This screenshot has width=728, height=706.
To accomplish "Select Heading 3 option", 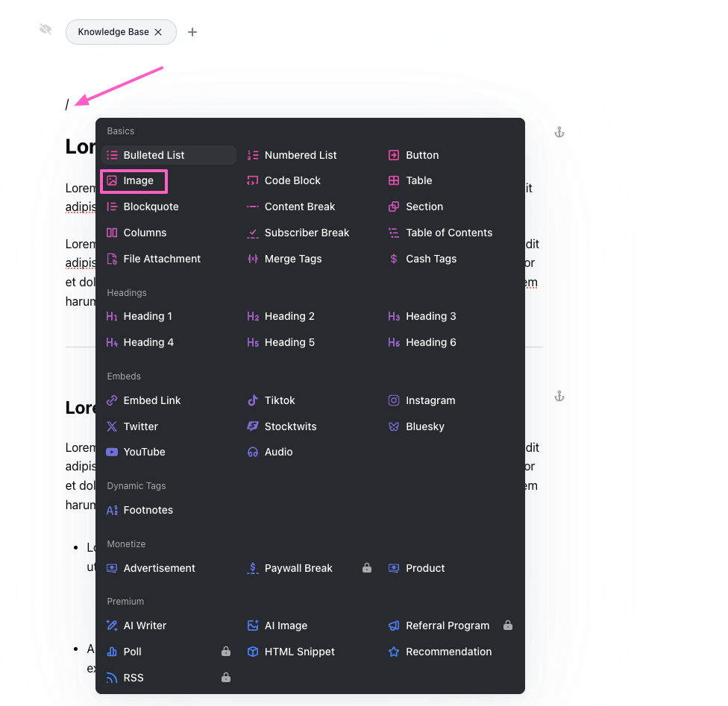I will (430, 316).
